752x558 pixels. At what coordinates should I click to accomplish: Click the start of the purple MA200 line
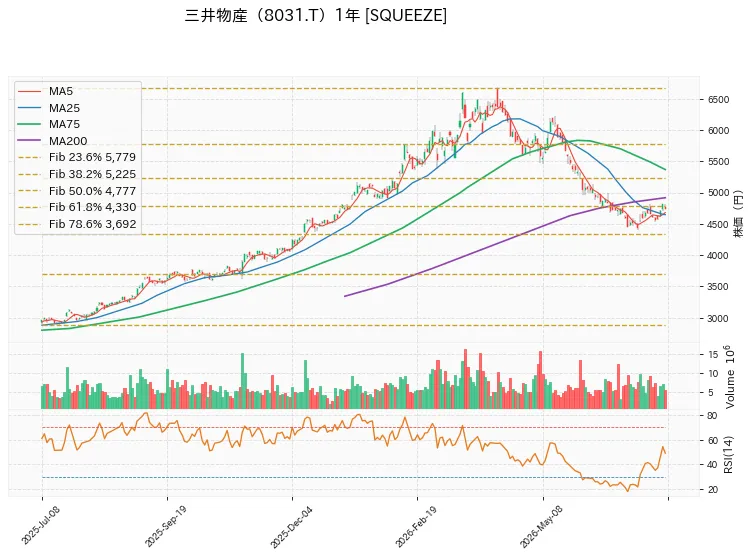(345, 296)
